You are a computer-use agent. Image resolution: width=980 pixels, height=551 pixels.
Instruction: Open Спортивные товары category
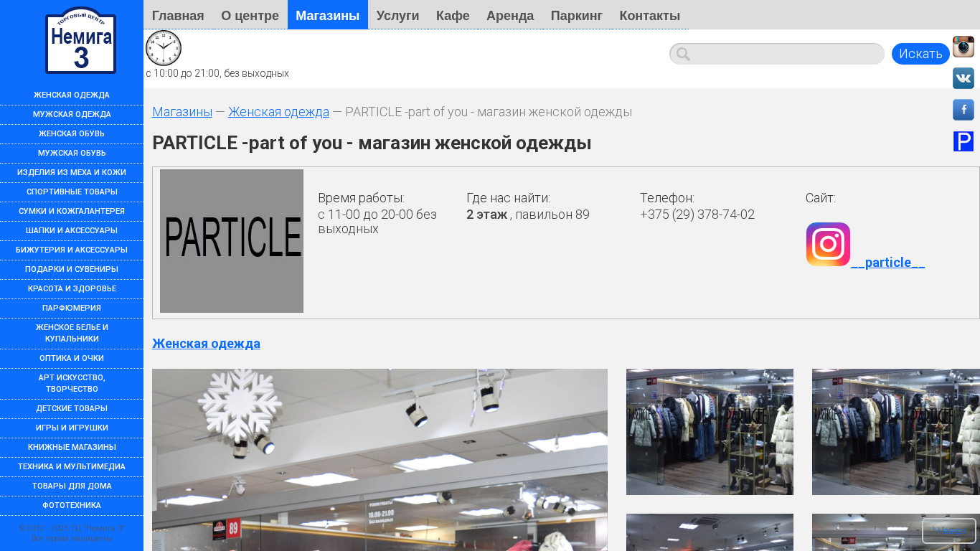72,192
